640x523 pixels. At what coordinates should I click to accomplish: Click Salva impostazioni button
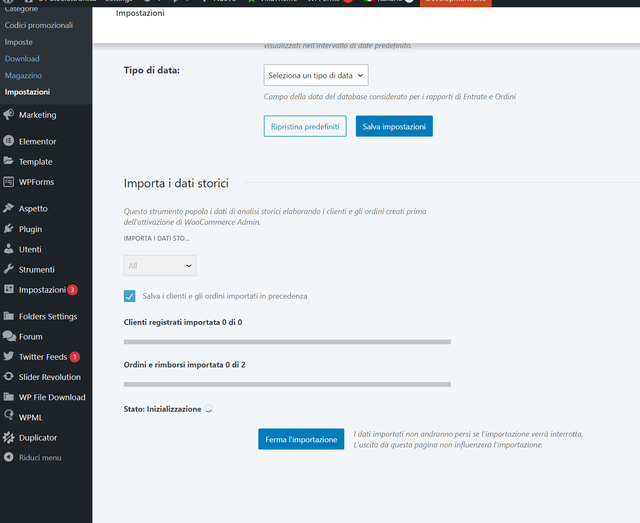coord(394,126)
